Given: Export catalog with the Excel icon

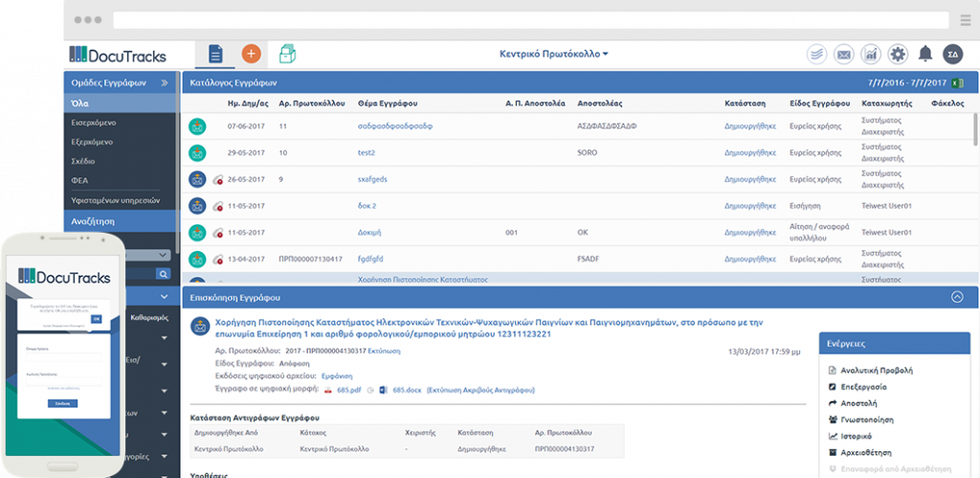Looking at the screenshot, I should 957,82.
